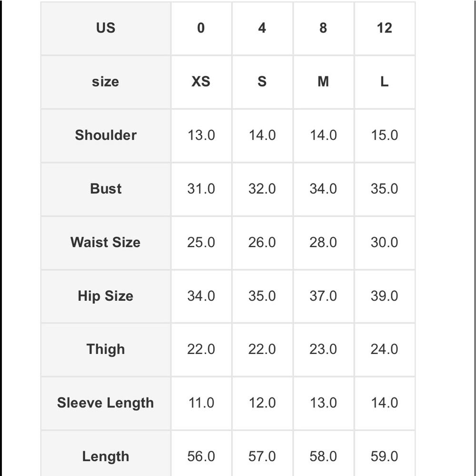476x476 pixels.
Task: Click the Shoulder row label
Action: tap(106, 135)
